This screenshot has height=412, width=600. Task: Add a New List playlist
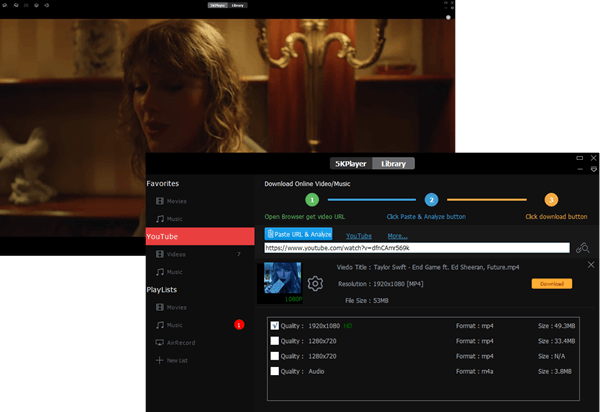tap(171, 360)
